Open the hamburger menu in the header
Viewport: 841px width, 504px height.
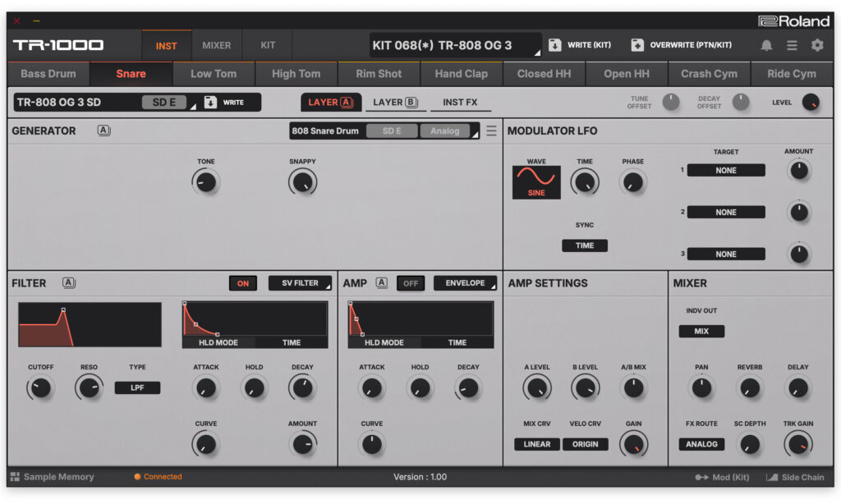pyautogui.click(x=792, y=45)
